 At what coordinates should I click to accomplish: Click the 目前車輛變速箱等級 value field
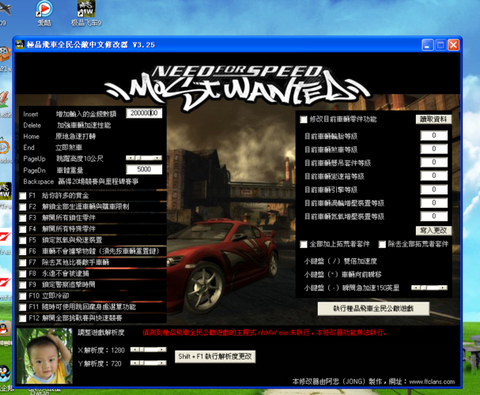click(434, 175)
